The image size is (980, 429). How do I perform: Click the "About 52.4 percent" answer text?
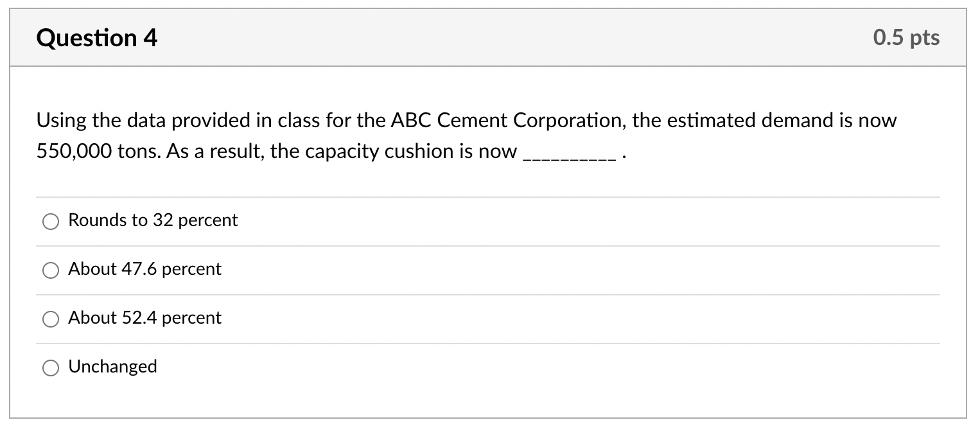pos(144,318)
